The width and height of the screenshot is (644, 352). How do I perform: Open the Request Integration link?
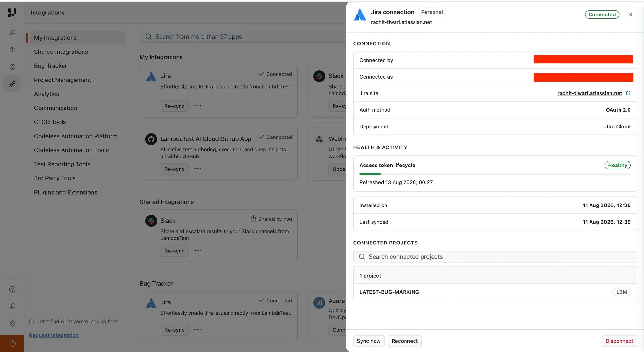coord(54,335)
